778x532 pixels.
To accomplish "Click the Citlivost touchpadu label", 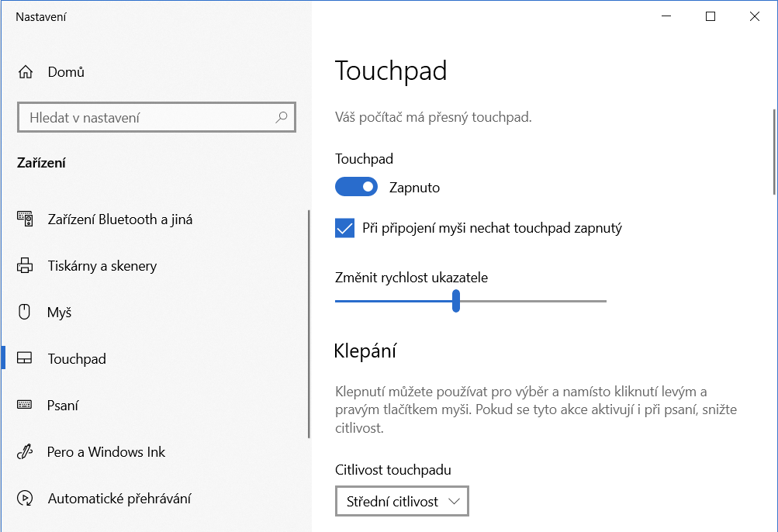I will 393,469.
